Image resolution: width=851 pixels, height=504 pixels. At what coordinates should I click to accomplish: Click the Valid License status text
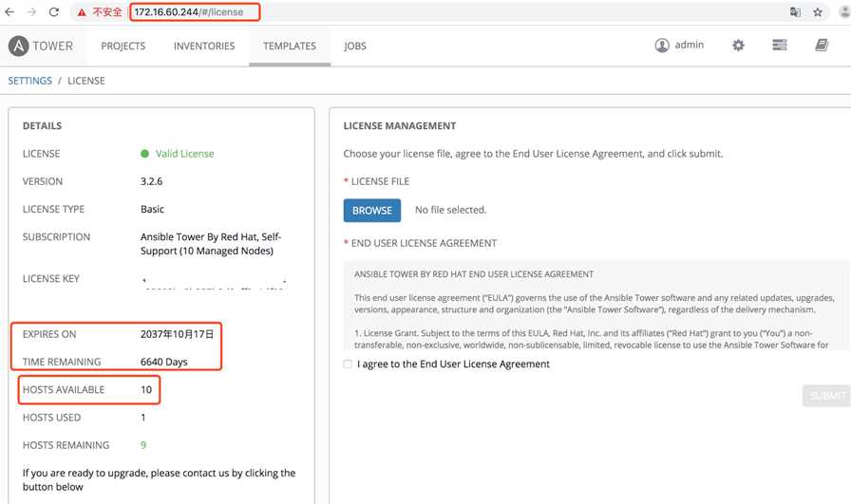click(184, 154)
